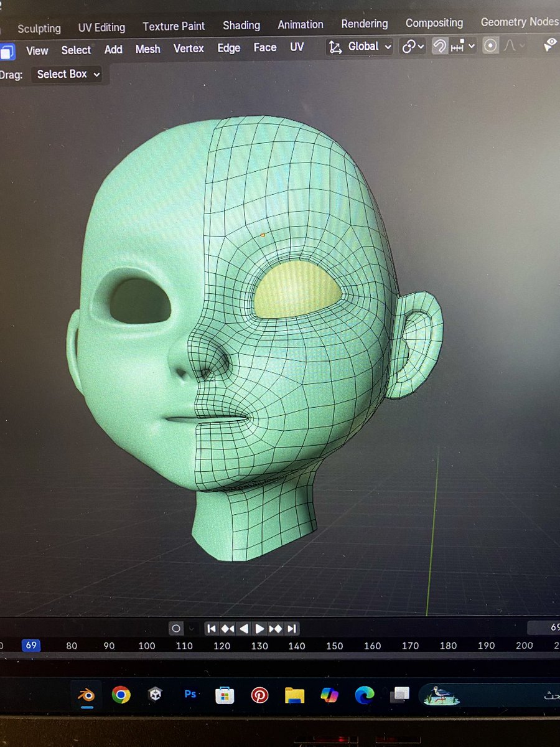The image size is (560, 747).
Task: Jump to the timeline start frame
Action: tap(212, 629)
